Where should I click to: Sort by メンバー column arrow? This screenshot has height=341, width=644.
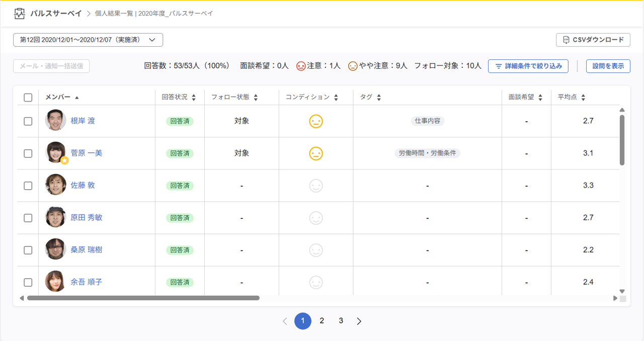[x=77, y=98]
